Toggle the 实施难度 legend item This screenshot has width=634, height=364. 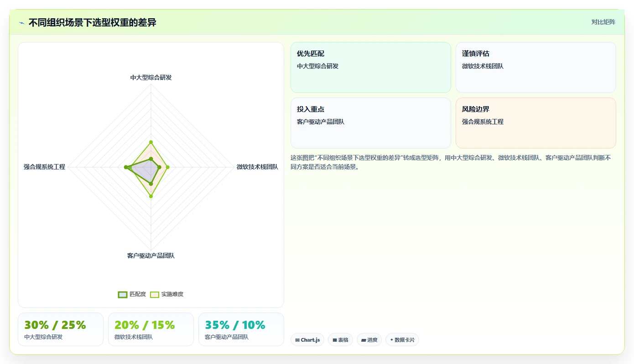tap(167, 294)
